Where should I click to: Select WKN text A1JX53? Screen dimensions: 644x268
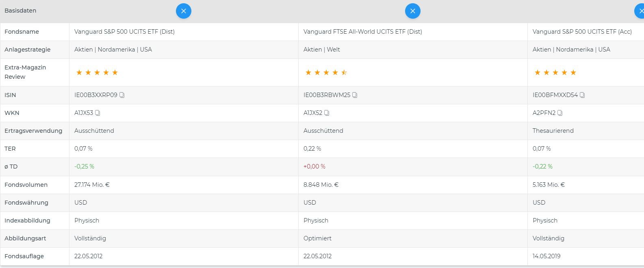[84, 113]
